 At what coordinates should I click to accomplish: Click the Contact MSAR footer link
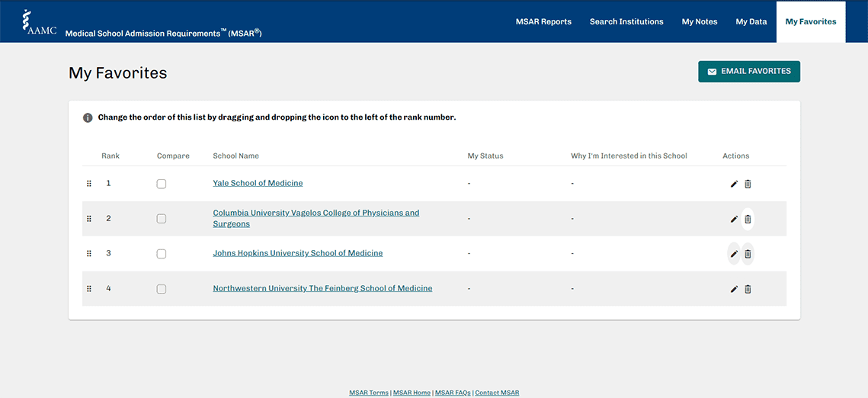pos(497,393)
